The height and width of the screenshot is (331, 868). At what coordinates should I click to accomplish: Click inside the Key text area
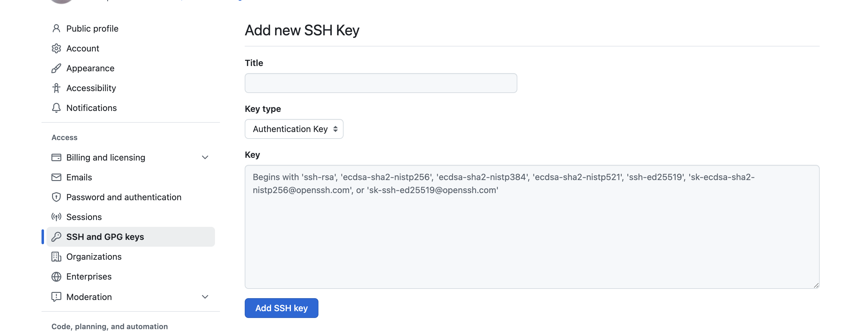click(x=532, y=227)
